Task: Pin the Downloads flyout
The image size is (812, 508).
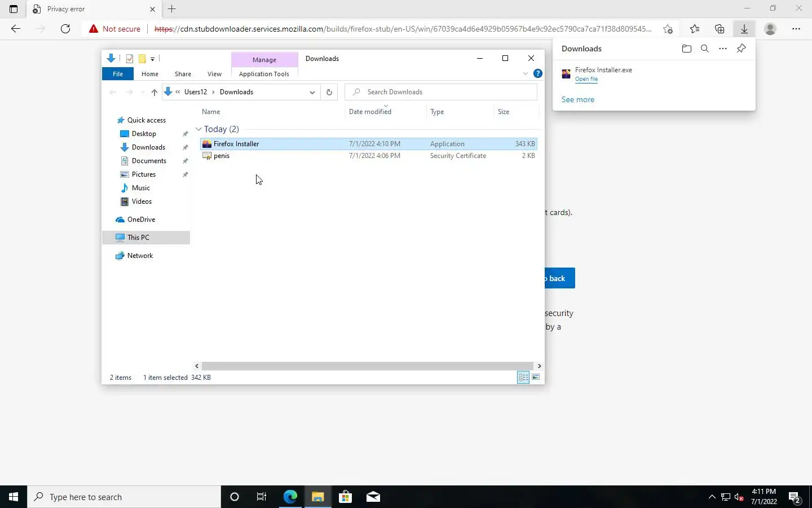Action: 742,49
